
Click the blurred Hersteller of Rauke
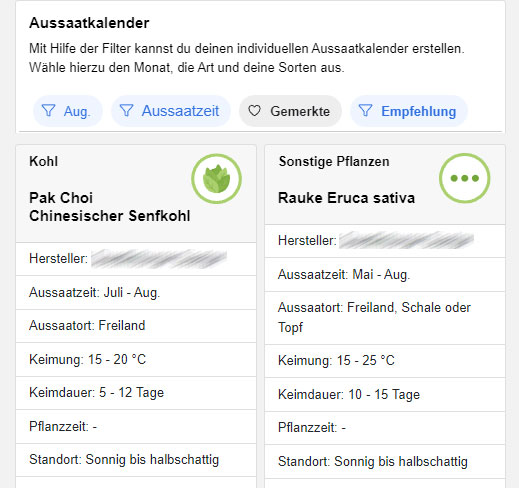click(406, 240)
